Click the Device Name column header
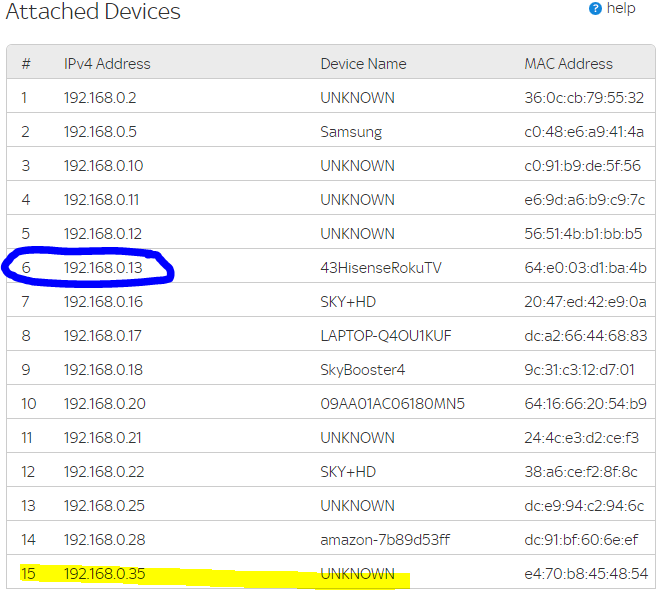This screenshot has height=590, width=659. click(363, 63)
